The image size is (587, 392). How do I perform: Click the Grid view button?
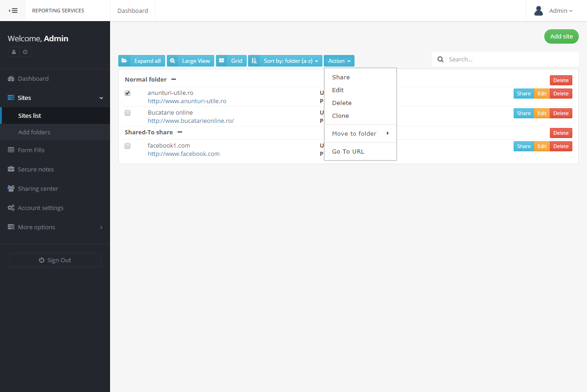[231, 61]
